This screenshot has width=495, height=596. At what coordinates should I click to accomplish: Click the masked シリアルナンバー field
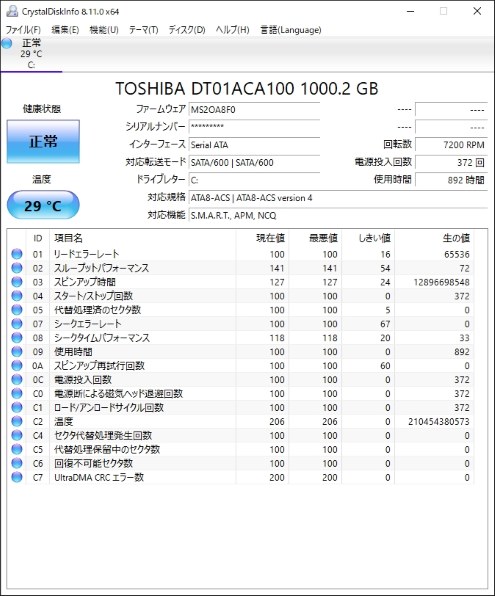pos(254,127)
